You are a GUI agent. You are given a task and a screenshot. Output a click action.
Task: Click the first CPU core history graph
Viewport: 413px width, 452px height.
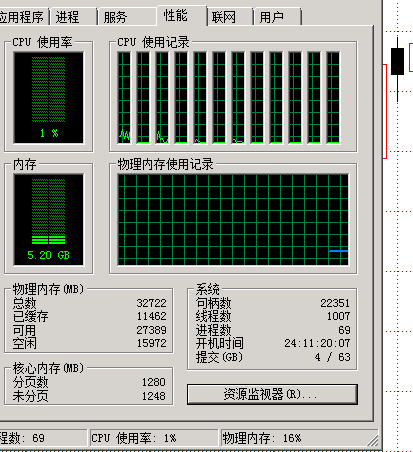[x=124, y=98]
